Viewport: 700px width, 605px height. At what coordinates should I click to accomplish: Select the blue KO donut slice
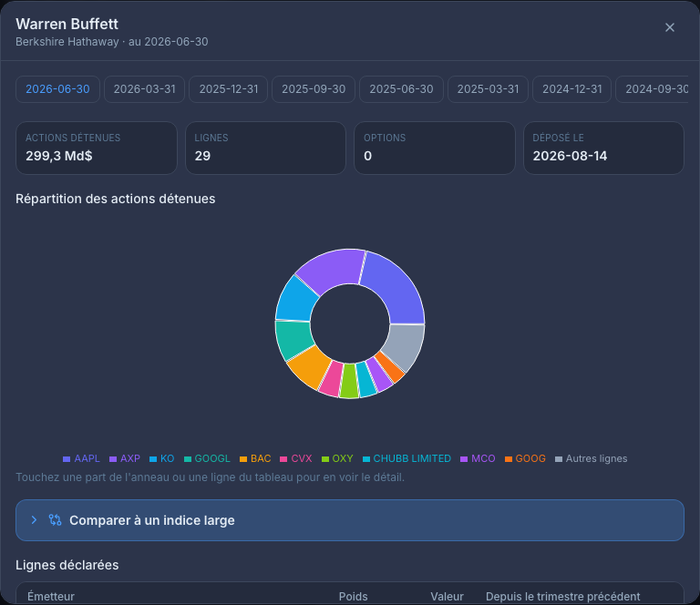click(294, 301)
